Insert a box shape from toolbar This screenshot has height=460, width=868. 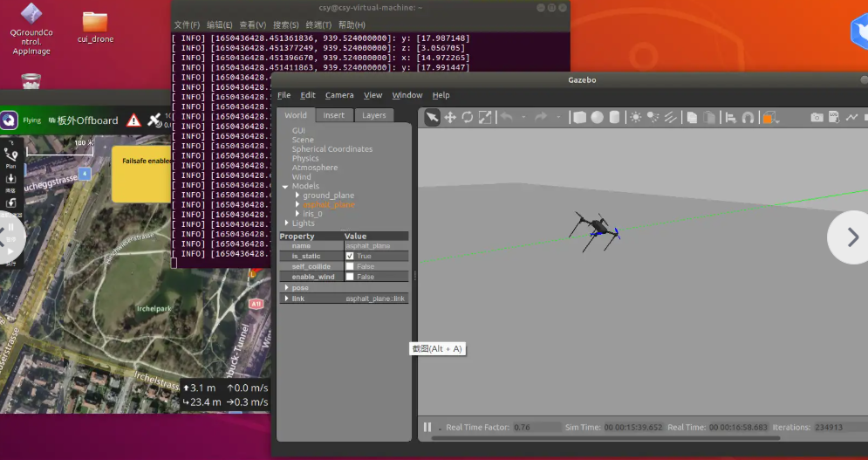point(579,117)
